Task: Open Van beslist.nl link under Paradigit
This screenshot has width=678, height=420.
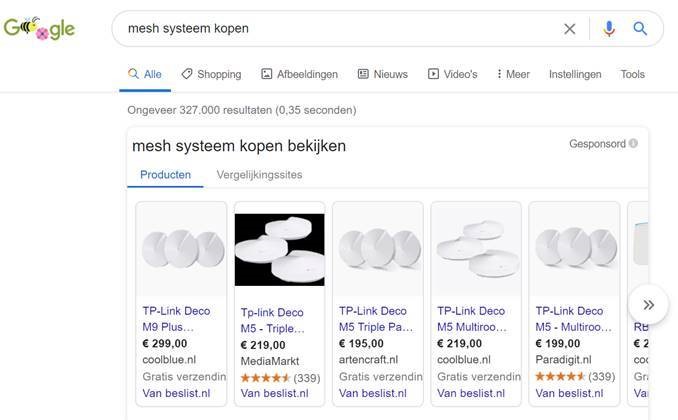Action: click(569, 393)
